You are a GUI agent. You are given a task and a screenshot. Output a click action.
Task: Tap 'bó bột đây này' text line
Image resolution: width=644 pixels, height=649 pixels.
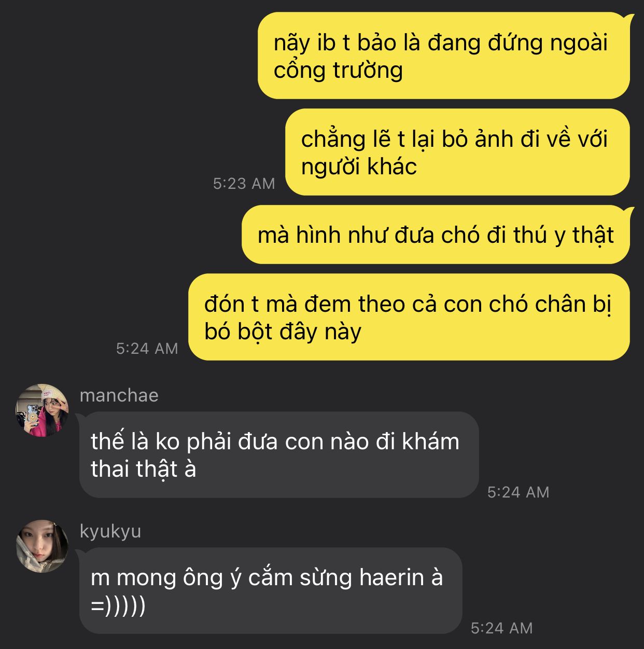coord(283,332)
